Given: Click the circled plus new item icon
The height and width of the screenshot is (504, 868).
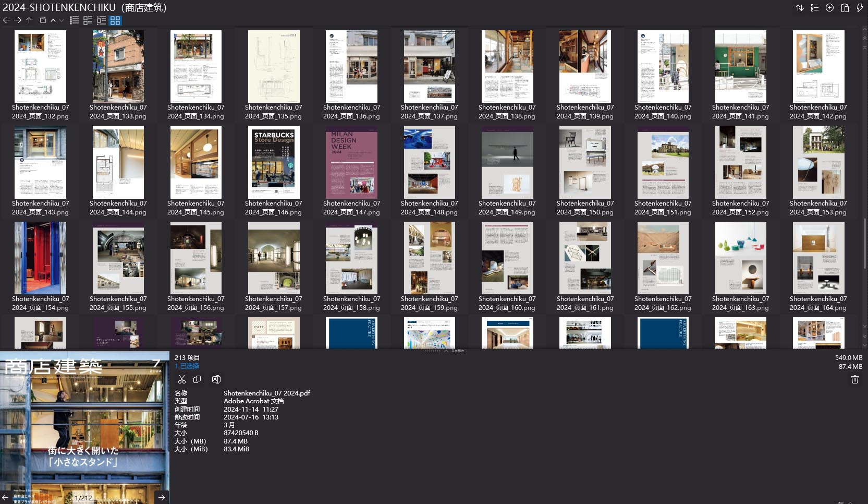Looking at the screenshot, I should (x=830, y=8).
